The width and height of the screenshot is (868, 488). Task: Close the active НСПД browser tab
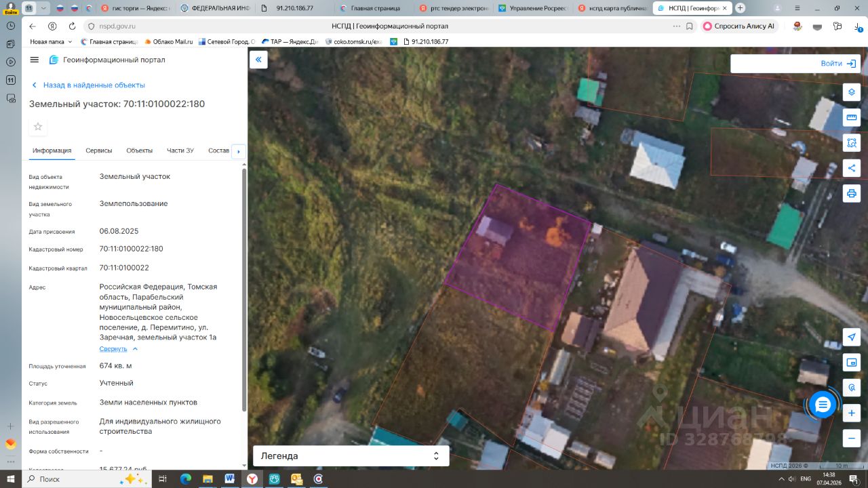point(725,8)
